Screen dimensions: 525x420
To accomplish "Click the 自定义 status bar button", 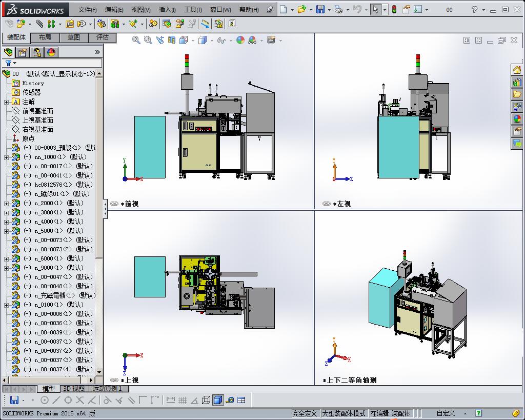I will (446, 413).
